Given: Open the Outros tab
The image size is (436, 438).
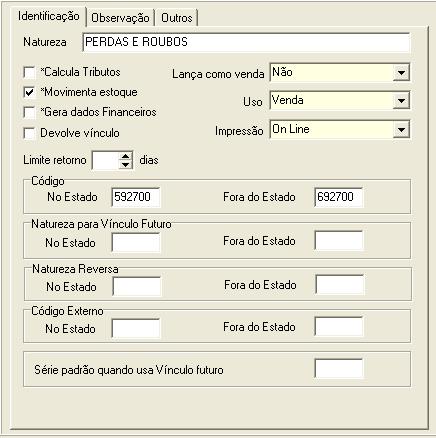Looking at the screenshot, I should pyautogui.click(x=177, y=18).
